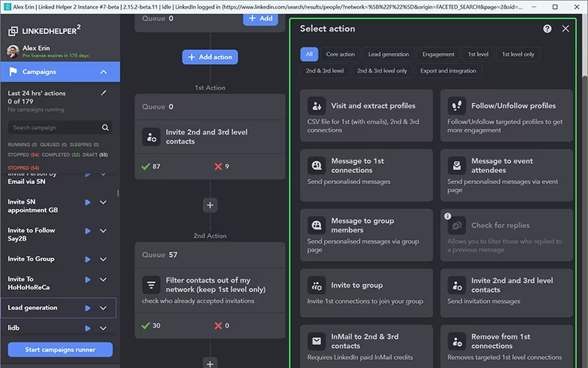Choose Message to 1st connections action

pos(366,175)
